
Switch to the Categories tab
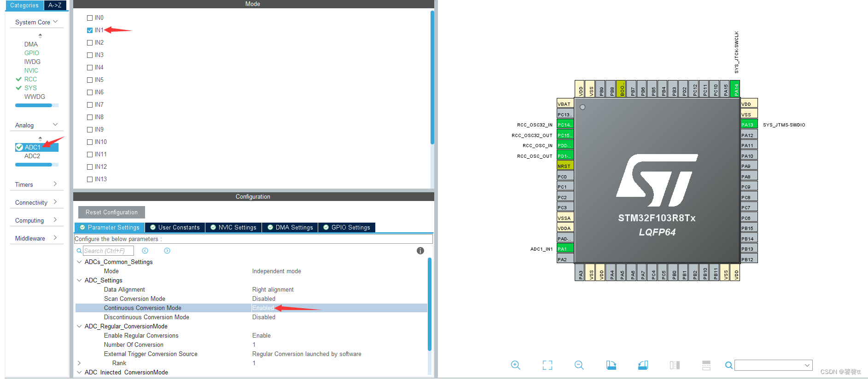pos(24,6)
